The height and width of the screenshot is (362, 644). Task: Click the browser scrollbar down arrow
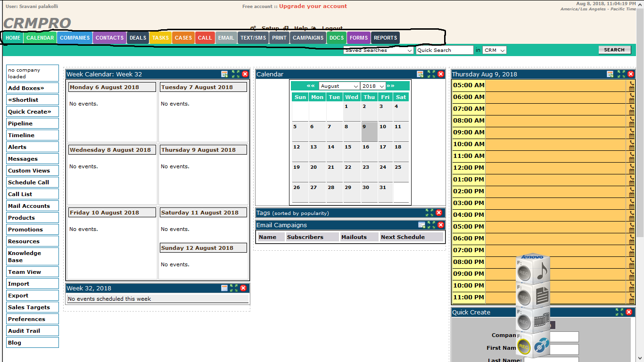tap(640, 358)
